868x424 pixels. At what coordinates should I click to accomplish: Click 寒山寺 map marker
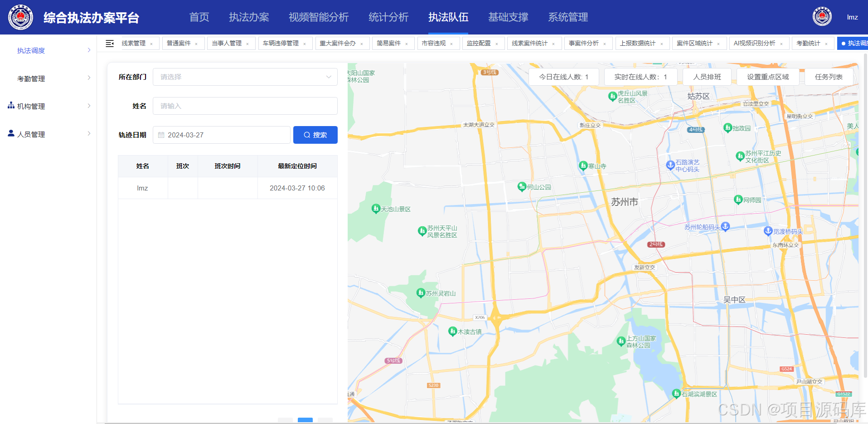click(x=583, y=166)
